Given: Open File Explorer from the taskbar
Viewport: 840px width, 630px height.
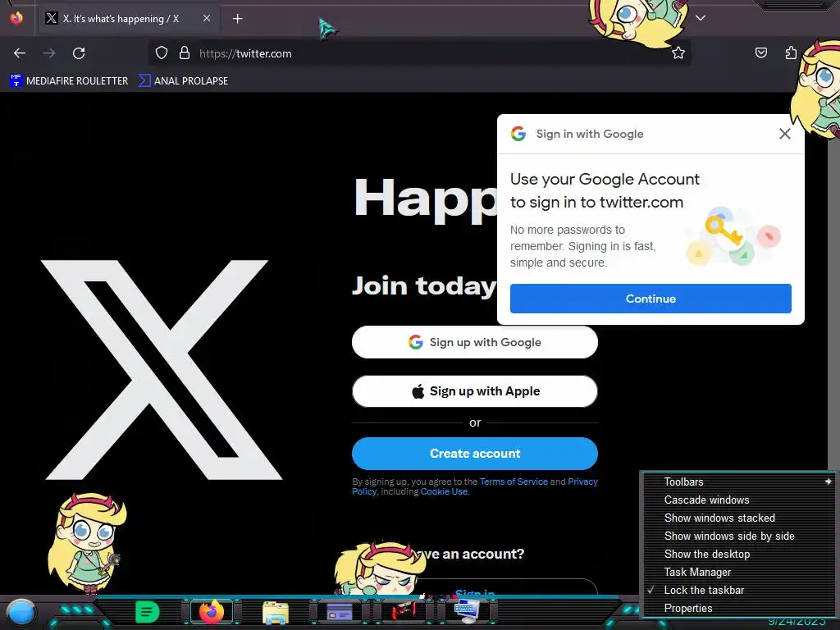Looking at the screenshot, I should (276, 612).
